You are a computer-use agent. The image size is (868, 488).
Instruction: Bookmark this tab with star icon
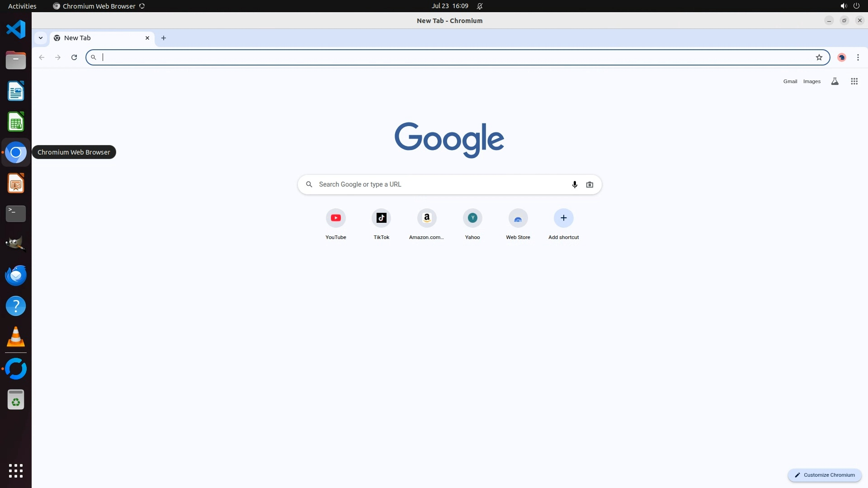[x=819, y=57]
